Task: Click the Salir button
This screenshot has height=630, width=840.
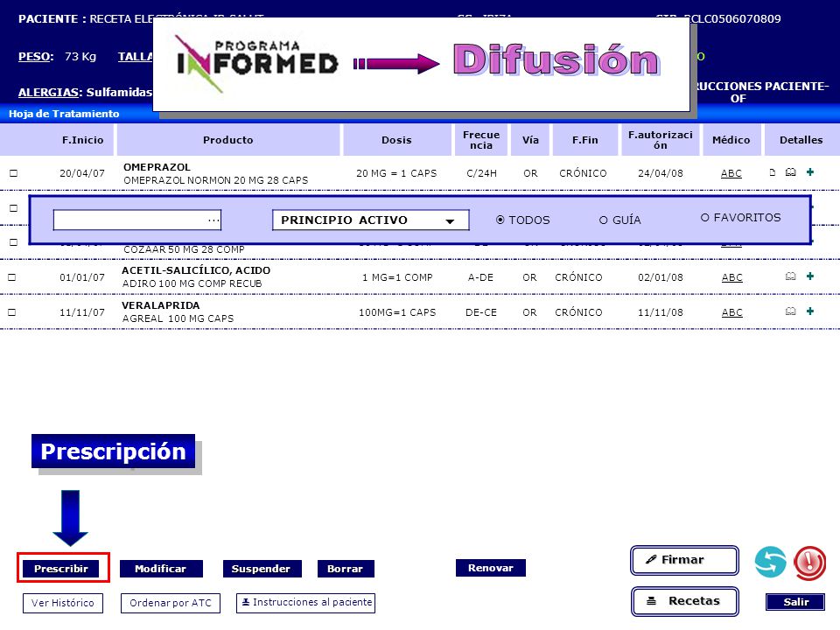Action: [795, 602]
